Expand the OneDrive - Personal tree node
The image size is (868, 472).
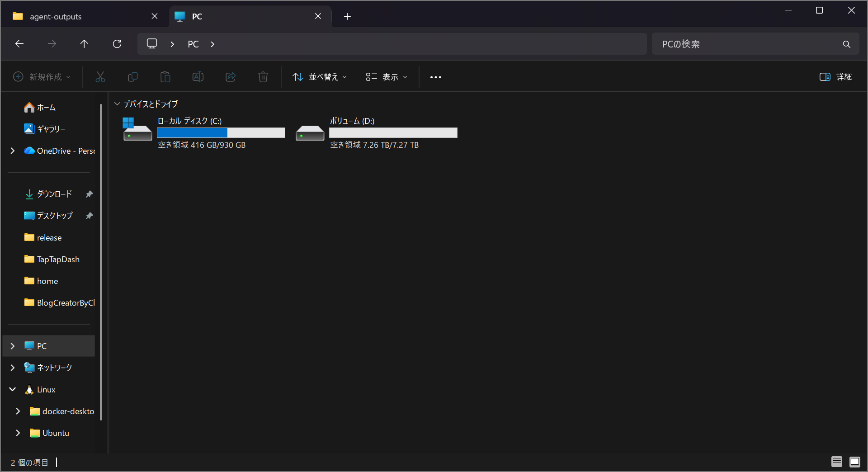pos(13,151)
